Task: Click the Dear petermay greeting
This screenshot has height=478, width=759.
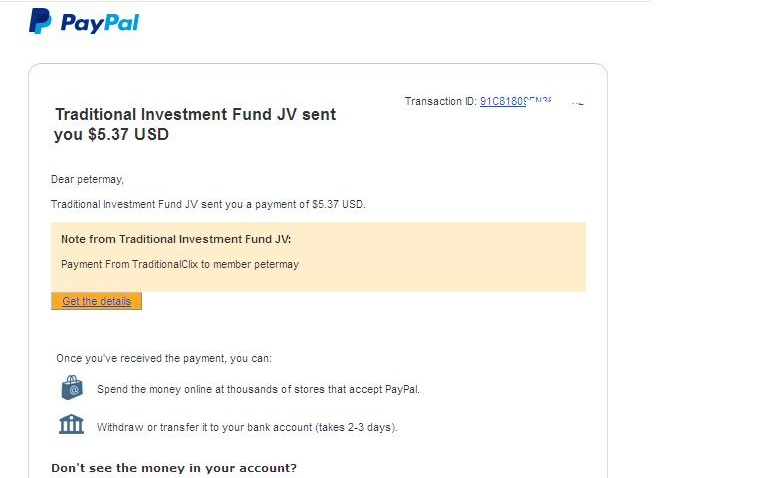Action: click(87, 180)
